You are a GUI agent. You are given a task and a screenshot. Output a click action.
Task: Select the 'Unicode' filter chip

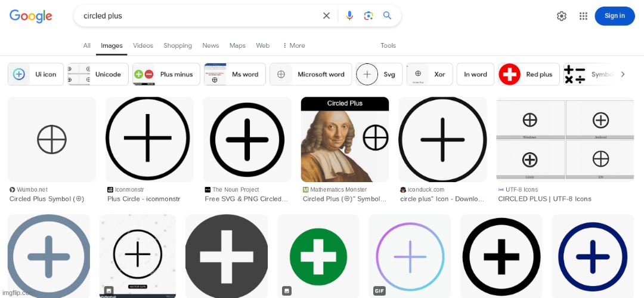pos(98,74)
